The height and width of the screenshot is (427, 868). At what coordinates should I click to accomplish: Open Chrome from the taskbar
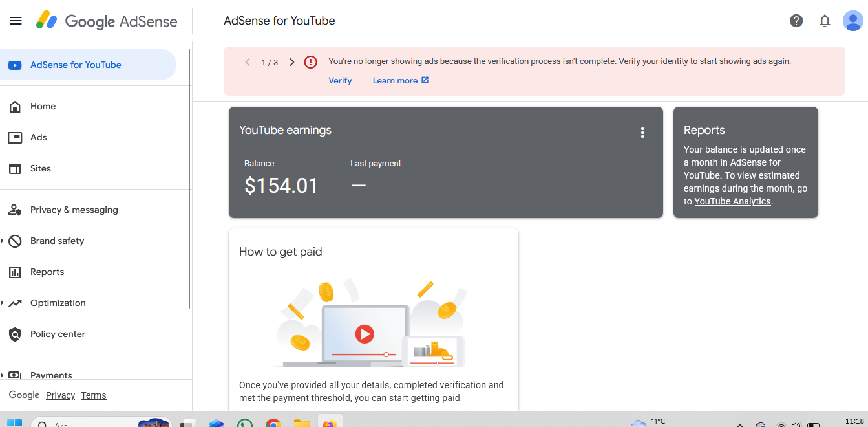pyautogui.click(x=273, y=424)
